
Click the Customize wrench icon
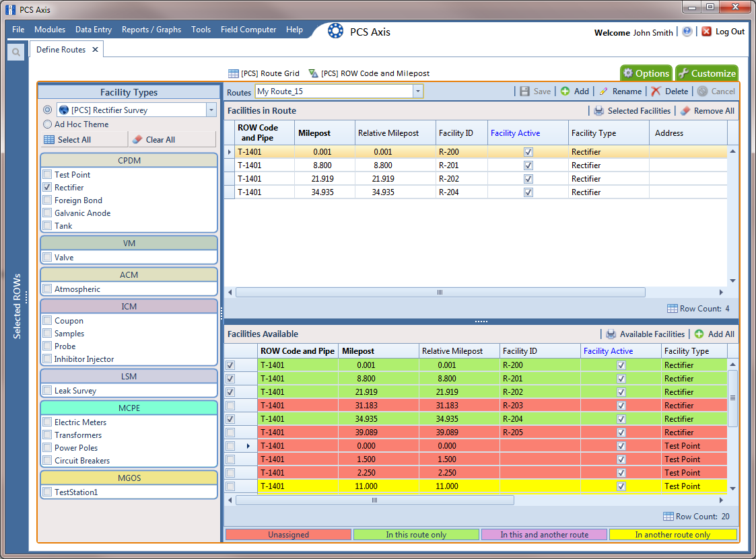tap(683, 73)
